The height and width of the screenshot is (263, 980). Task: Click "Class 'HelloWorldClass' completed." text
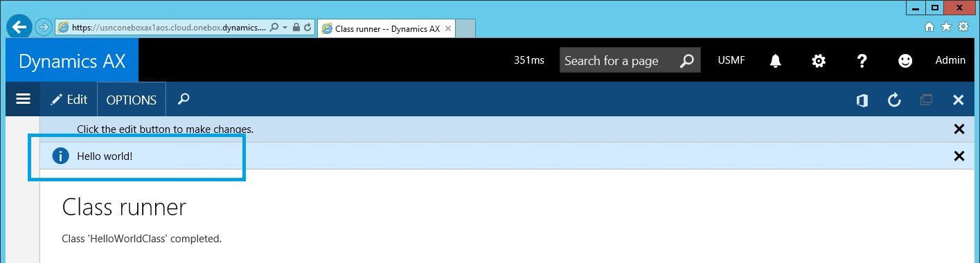[142, 239]
